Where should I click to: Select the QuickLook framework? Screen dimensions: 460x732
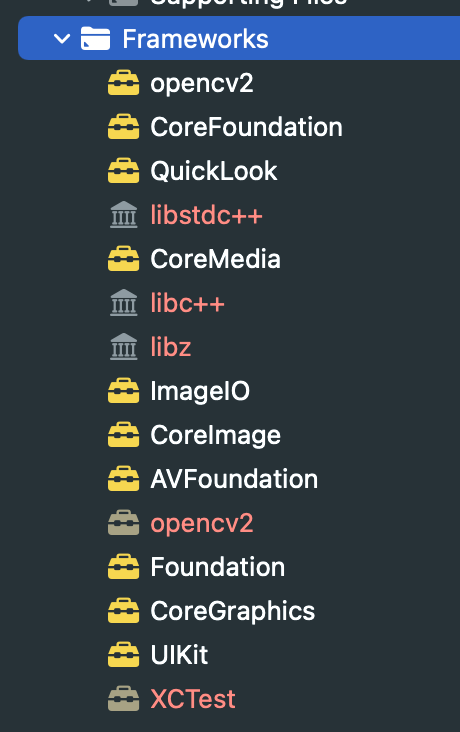(x=214, y=171)
